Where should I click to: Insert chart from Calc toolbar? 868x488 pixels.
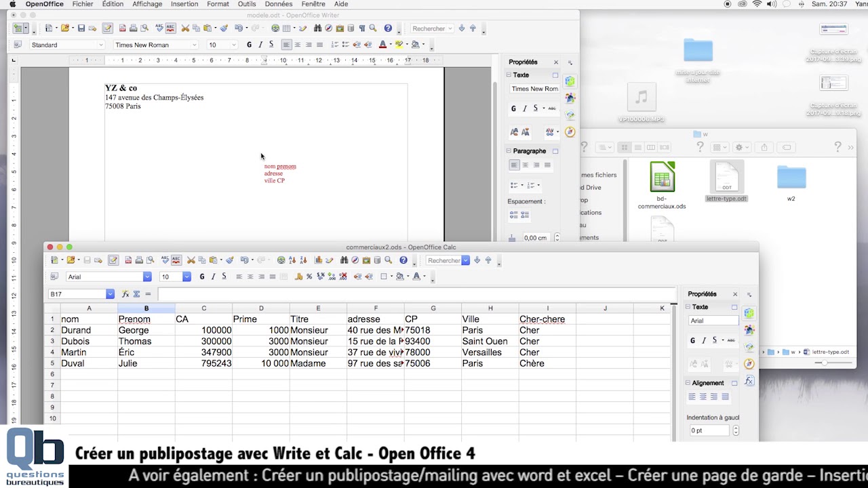[318, 260]
